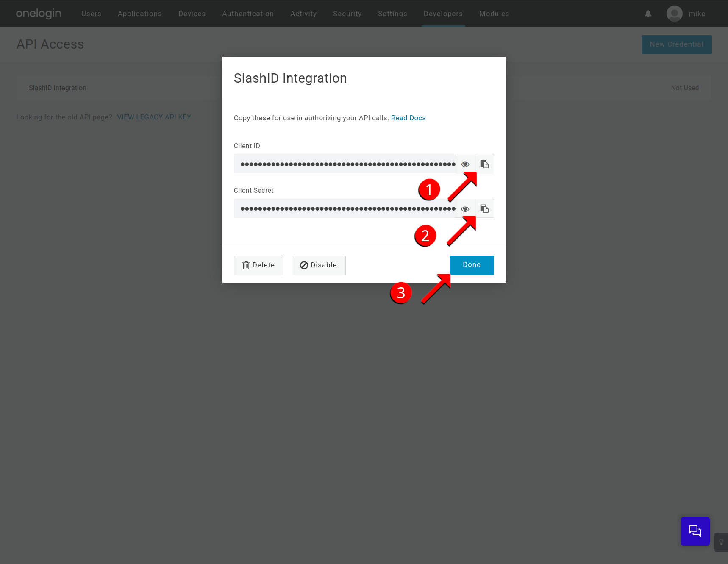Open the Applications menu
The image size is (728, 564).
[139, 14]
